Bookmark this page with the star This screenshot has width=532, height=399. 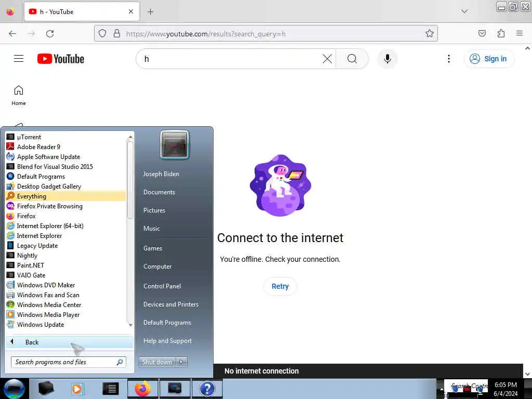429,34
